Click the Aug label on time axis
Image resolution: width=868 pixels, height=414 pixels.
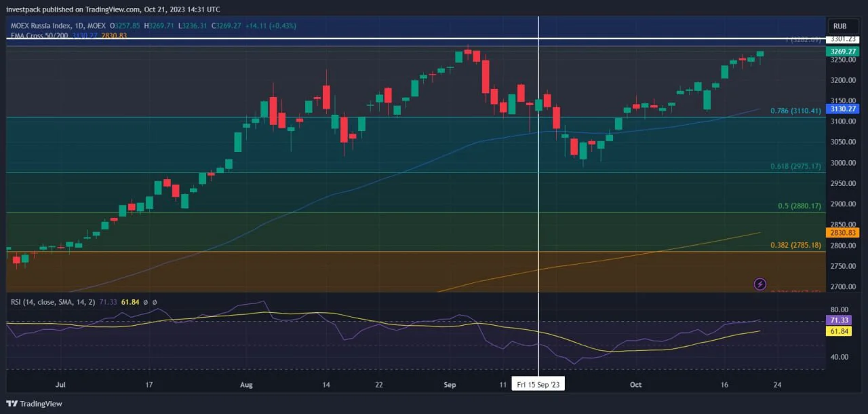pos(246,385)
